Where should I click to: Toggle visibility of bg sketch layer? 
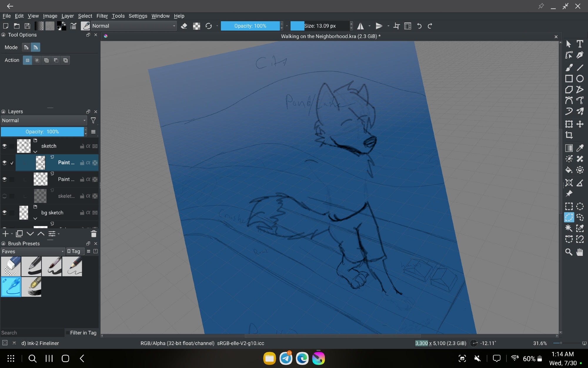tap(4, 213)
